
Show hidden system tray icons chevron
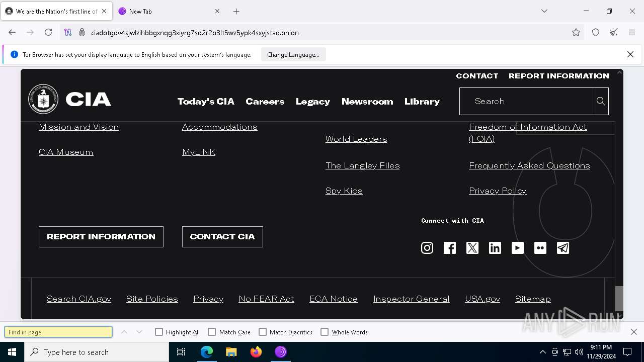coord(542,352)
